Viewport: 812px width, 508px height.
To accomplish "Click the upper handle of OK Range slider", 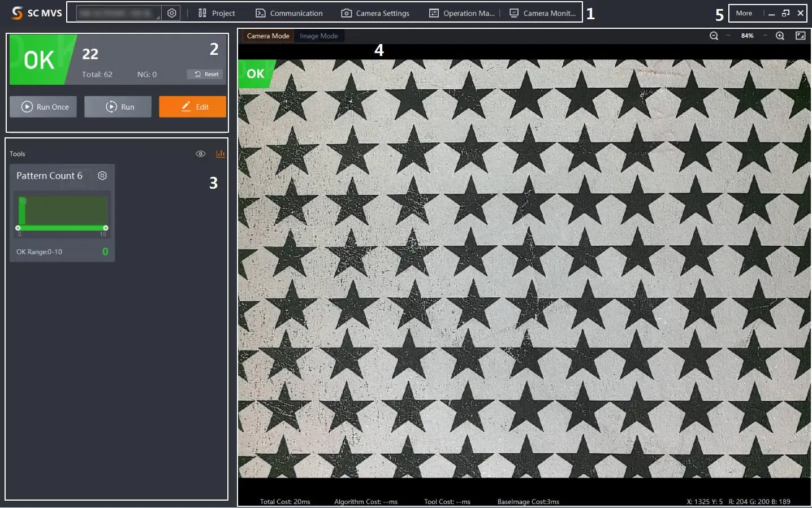I will click(x=106, y=228).
